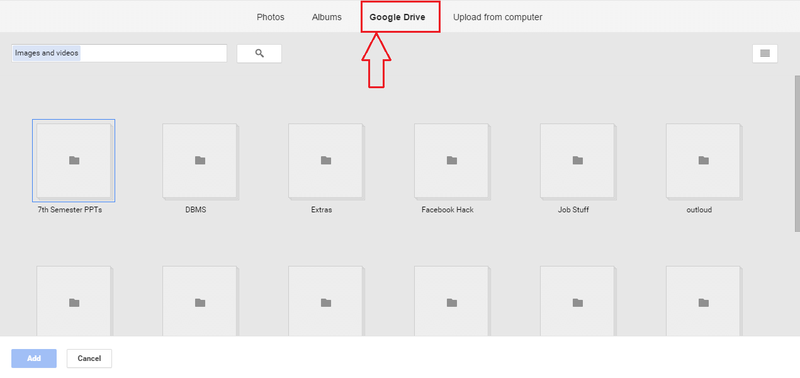Click the Cancel button
Image resolution: width=800 pixels, height=378 pixels.
click(89, 358)
